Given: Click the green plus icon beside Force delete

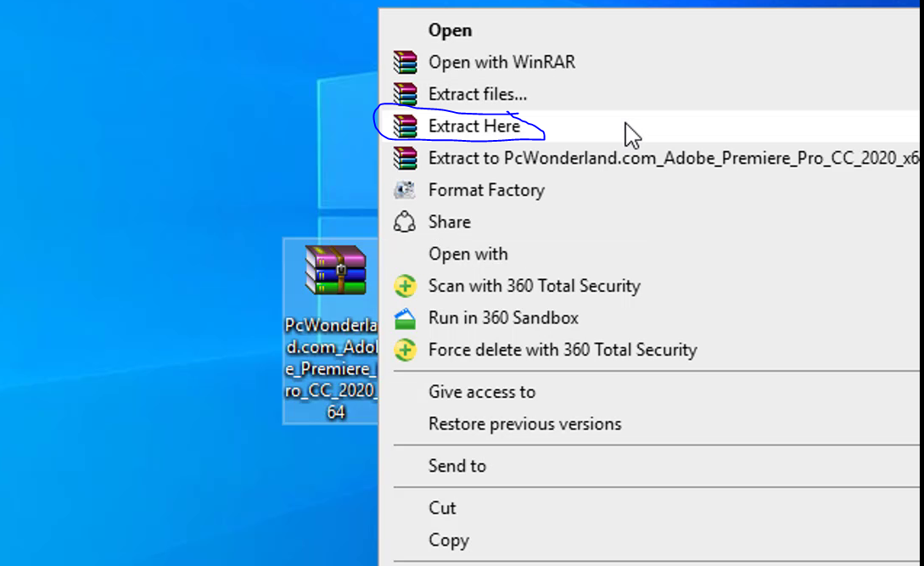Looking at the screenshot, I should [x=405, y=350].
